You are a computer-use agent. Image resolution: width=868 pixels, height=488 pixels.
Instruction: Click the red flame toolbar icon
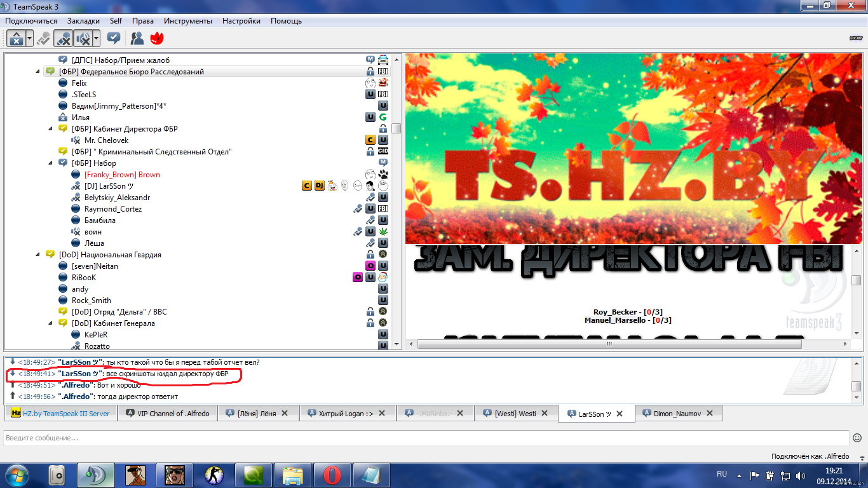(x=157, y=38)
